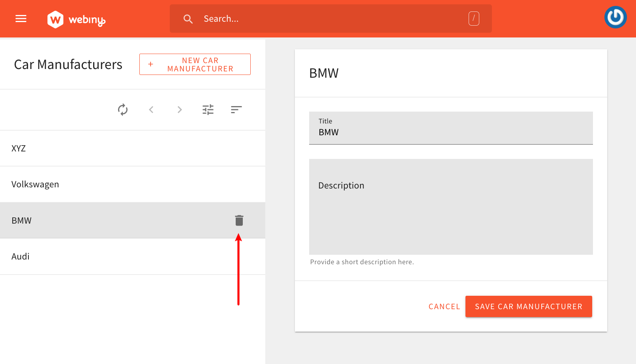The image size is (636, 364).
Task: Open the list filter options
Action: 208,110
